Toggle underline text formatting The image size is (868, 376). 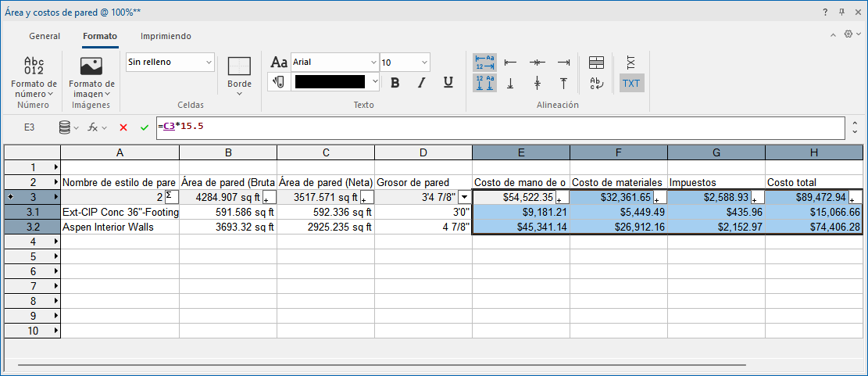click(x=448, y=83)
